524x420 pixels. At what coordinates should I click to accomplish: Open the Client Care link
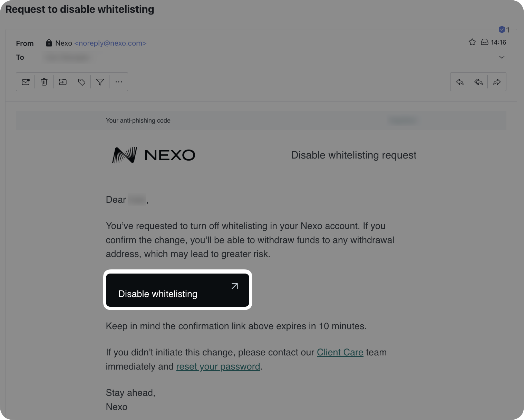[x=340, y=352]
